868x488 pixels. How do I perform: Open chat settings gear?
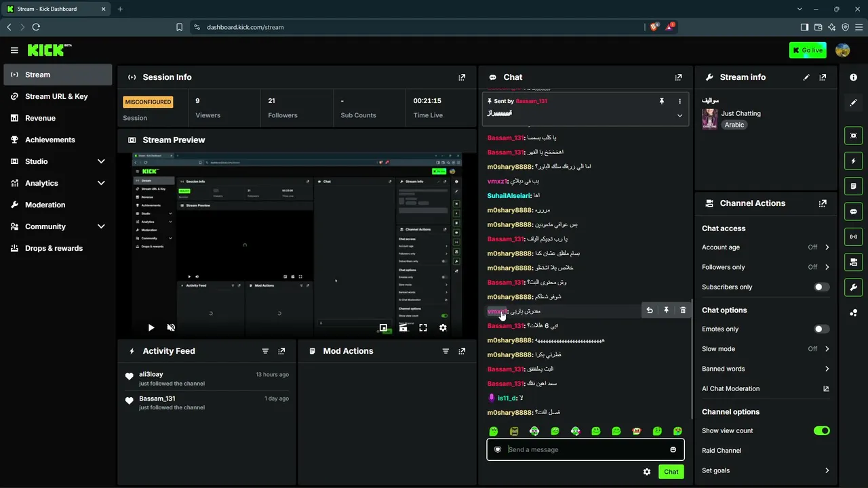click(x=647, y=472)
